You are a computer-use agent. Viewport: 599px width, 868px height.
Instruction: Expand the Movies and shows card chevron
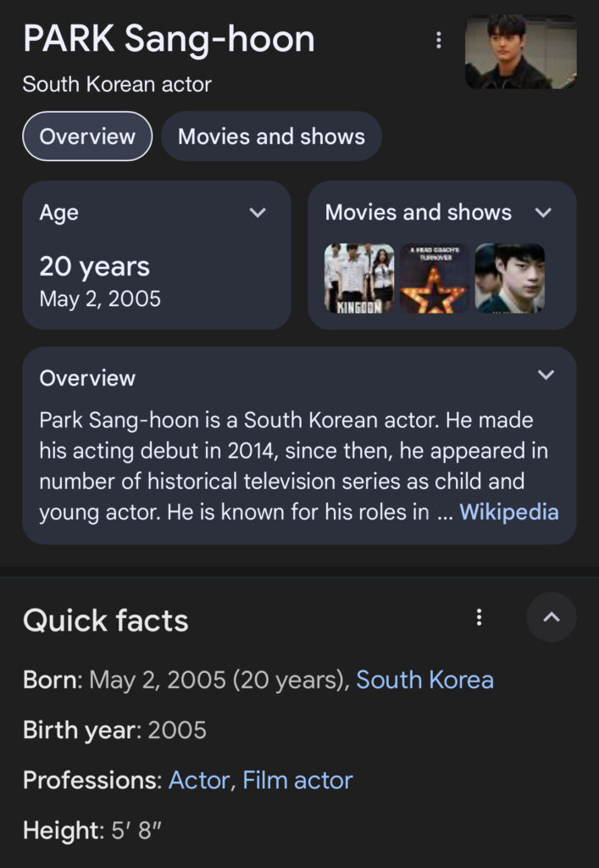pyautogui.click(x=544, y=213)
